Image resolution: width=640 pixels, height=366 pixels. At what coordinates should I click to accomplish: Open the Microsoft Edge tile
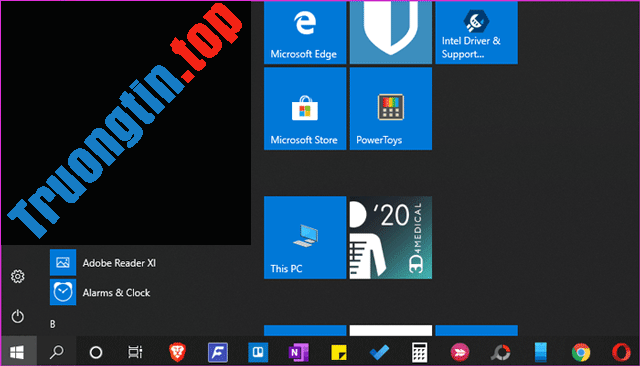coord(305,32)
